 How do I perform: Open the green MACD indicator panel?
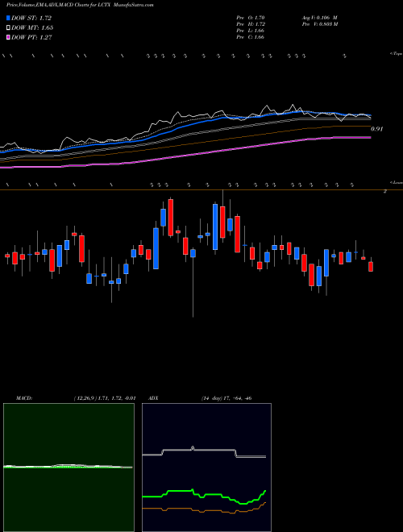click(69, 468)
